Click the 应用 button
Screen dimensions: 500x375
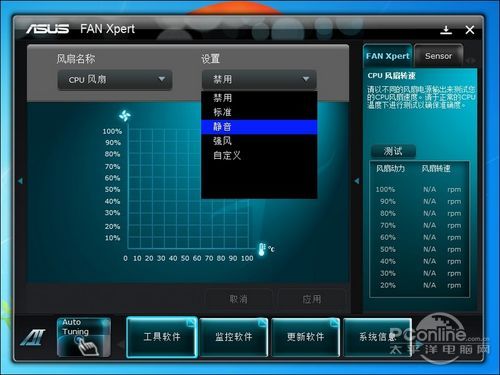pyautogui.click(x=312, y=299)
